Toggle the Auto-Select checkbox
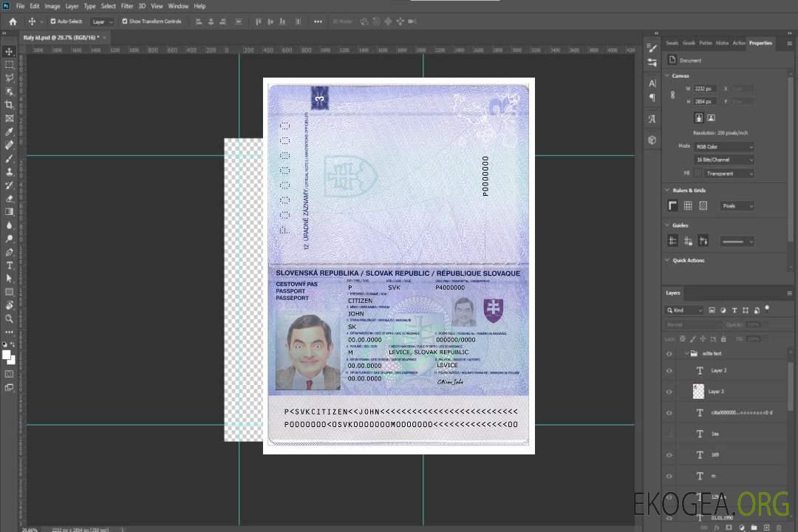Viewport: 798px width, 532px height. 53,21
